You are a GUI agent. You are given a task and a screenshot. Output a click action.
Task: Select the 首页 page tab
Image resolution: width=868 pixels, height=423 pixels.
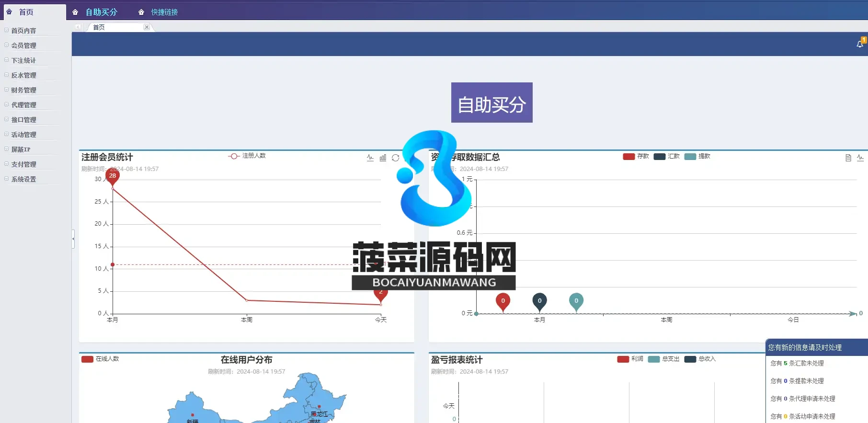120,27
